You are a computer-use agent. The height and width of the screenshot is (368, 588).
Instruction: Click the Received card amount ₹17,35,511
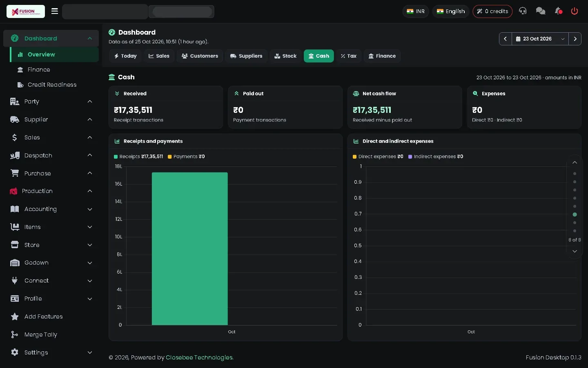pos(133,110)
